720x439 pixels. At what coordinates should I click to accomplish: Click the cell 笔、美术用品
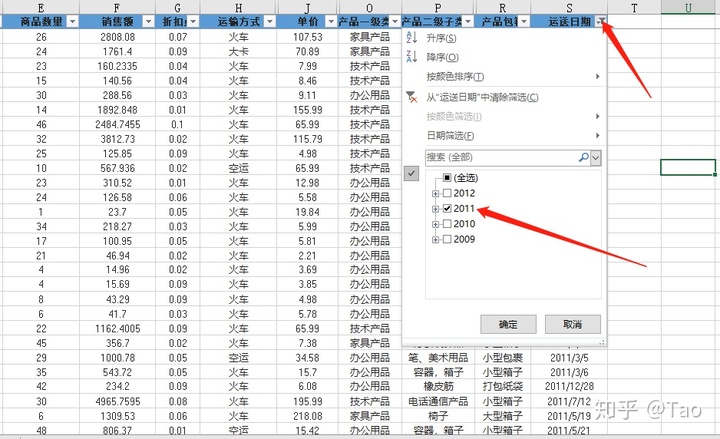tap(439, 357)
